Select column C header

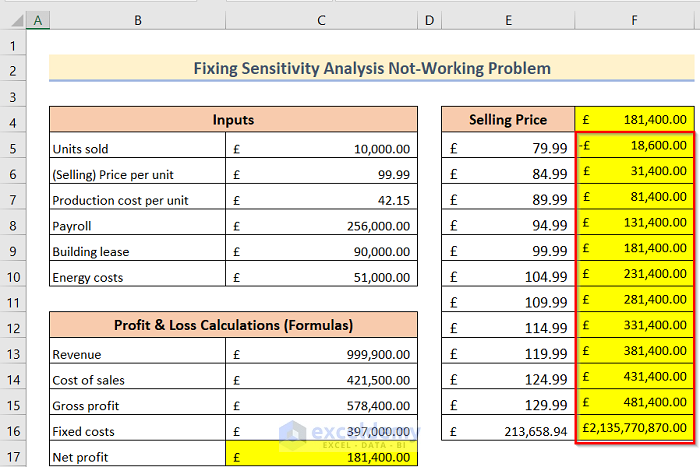321,21
